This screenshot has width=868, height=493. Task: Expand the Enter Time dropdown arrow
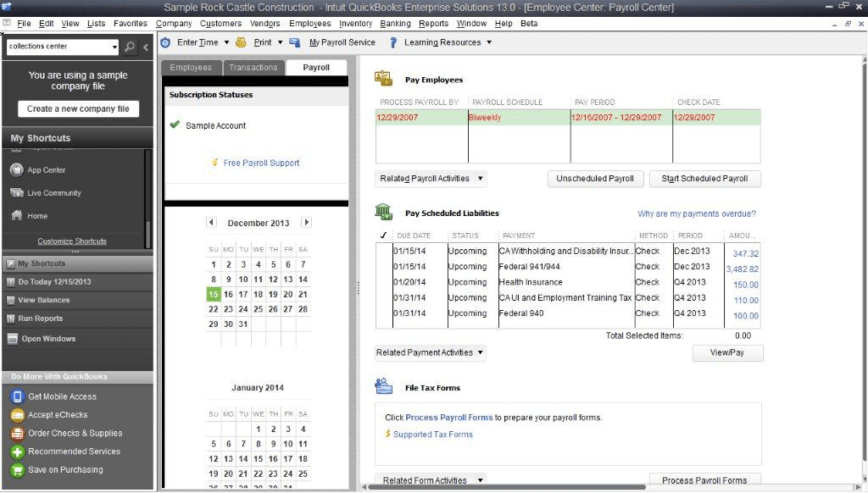(226, 42)
